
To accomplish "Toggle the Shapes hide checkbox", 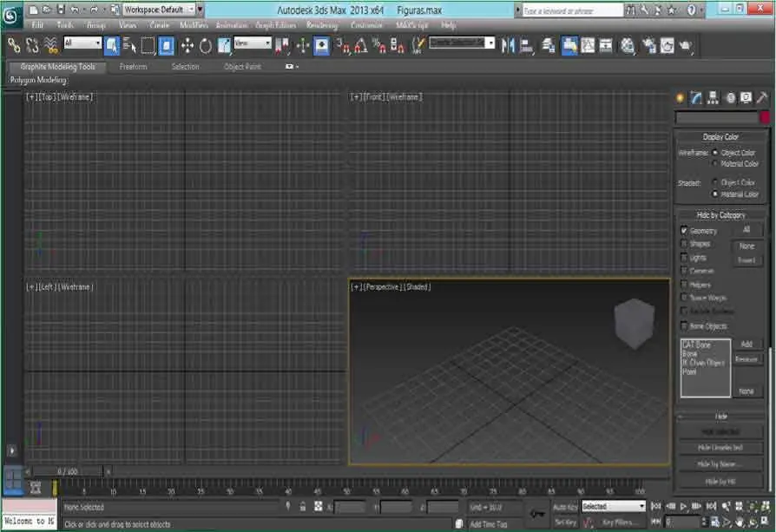I will click(x=684, y=244).
